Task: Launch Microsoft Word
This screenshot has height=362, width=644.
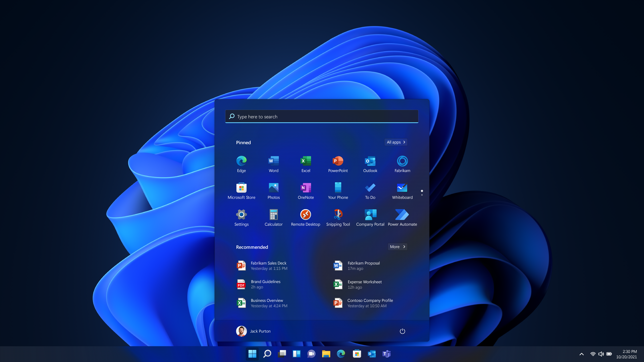Action: click(x=273, y=164)
